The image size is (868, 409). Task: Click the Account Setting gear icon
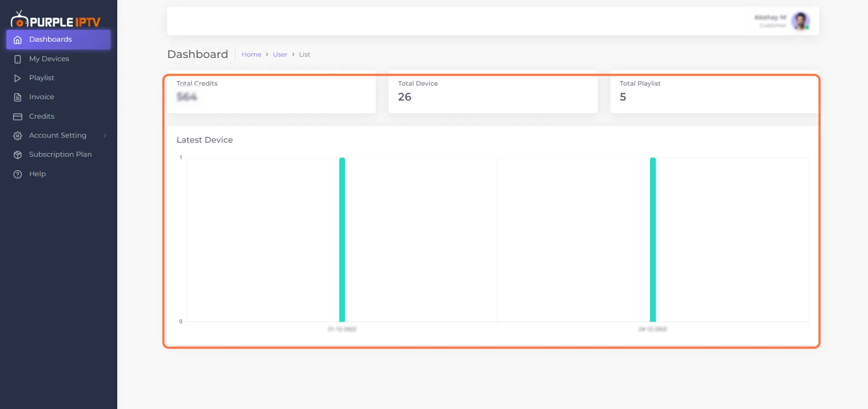(x=18, y=136)
